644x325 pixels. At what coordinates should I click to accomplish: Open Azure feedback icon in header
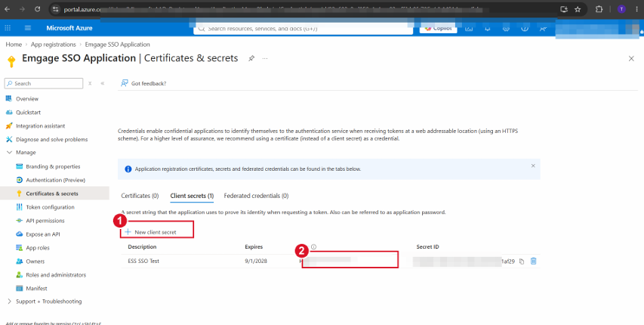pos(543,29)
